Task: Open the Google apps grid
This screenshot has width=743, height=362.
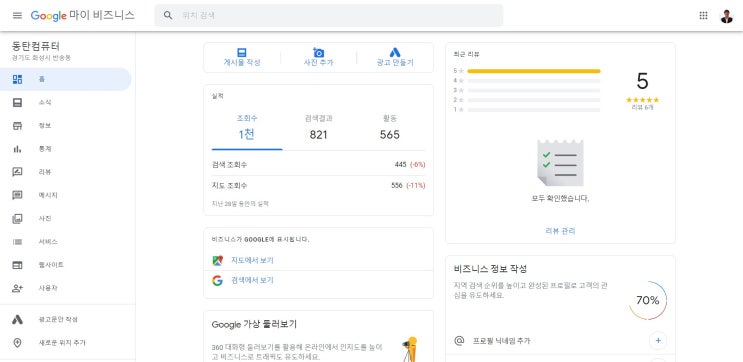Action: tap(703, 15)
